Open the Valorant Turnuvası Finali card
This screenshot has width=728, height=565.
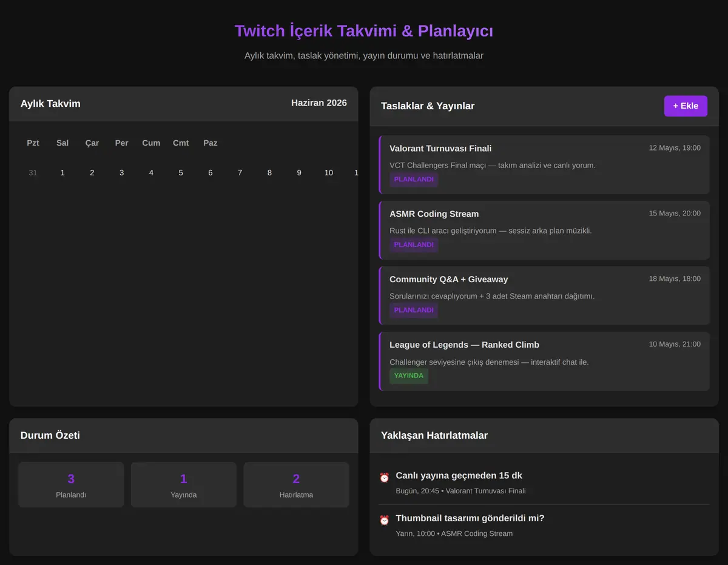pos(544,164)
